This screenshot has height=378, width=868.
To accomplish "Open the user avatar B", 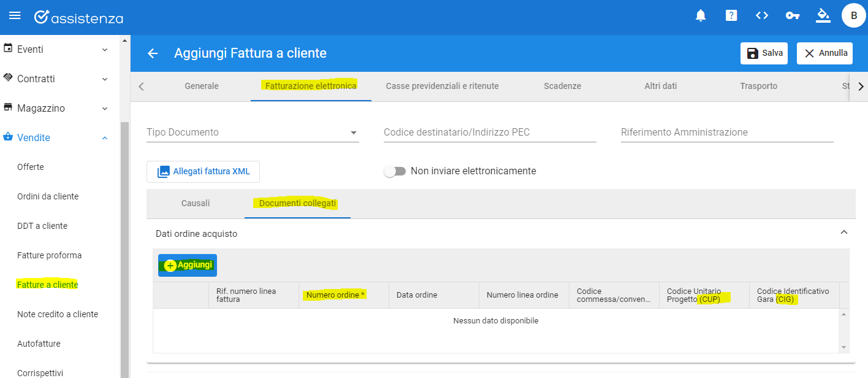I will pos(854,16).
